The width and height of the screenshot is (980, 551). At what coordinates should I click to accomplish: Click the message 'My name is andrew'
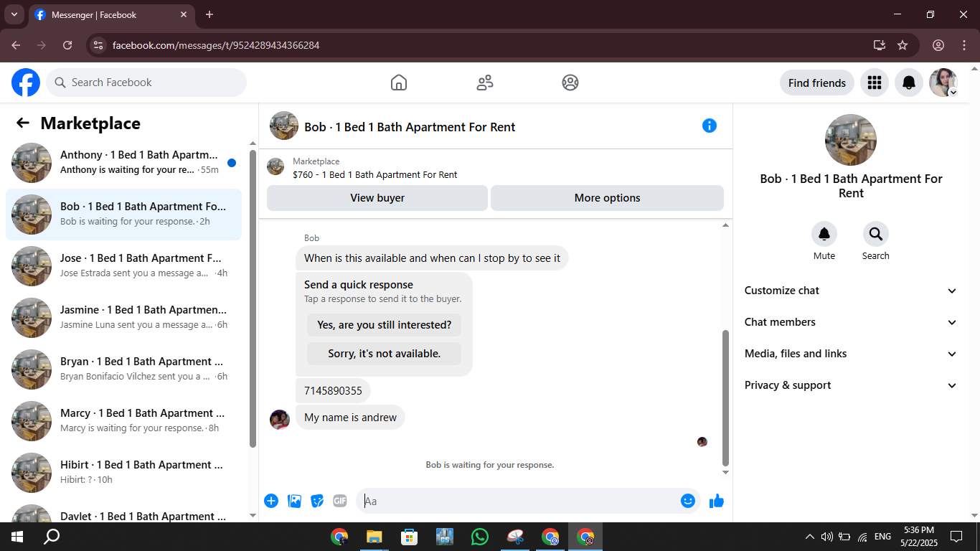pyautogui.click(x=350, y=418)
